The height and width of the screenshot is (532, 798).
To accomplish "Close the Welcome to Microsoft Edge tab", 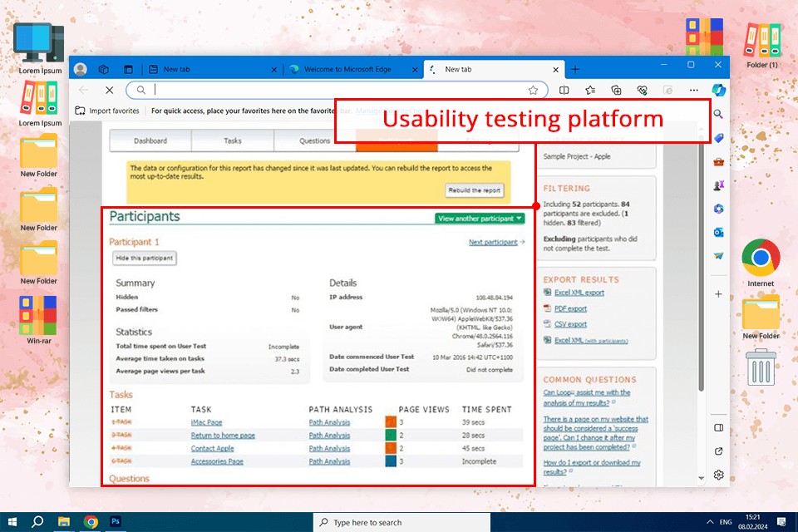I will click(415, 70).
